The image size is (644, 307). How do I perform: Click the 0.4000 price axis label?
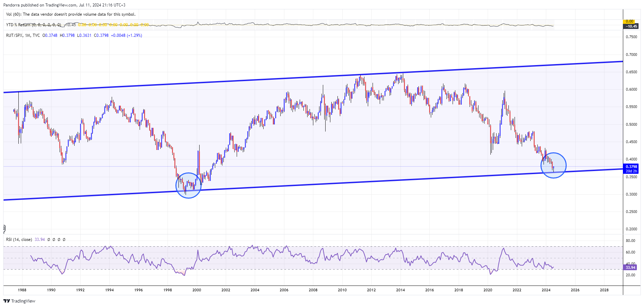coord(631,159)
